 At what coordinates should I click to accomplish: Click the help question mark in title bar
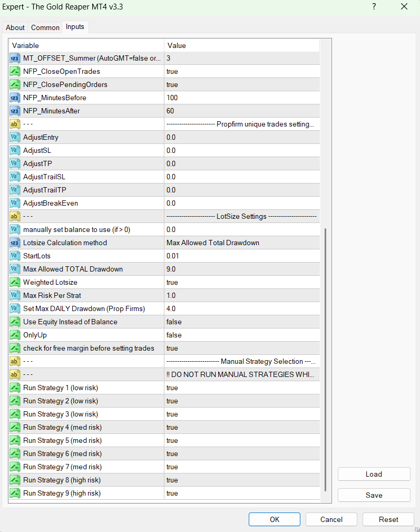click(374, 7)
